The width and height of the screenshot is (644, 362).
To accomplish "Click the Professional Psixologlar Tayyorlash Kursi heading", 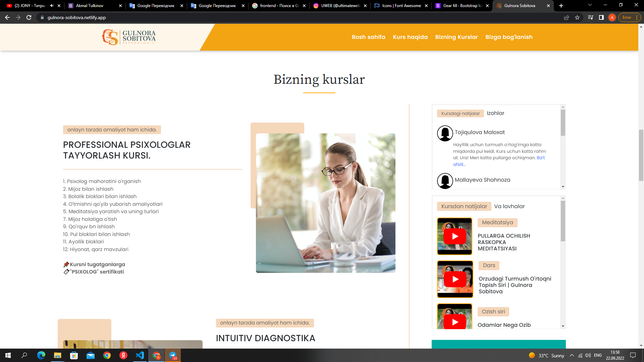I will click(x=127, y=150).
